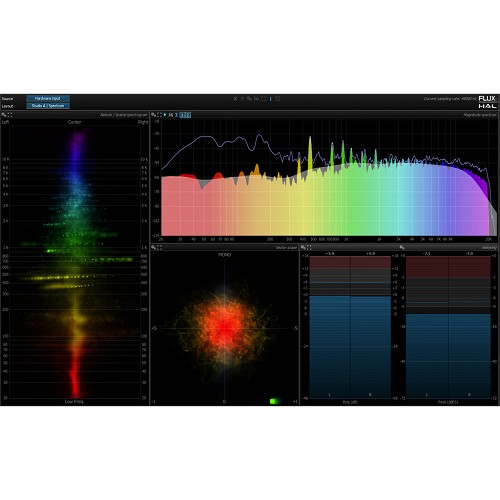Toggle the Σ sum button in spectrum header
The height and width of the screenshot is (500, 500).
(176, 115)
